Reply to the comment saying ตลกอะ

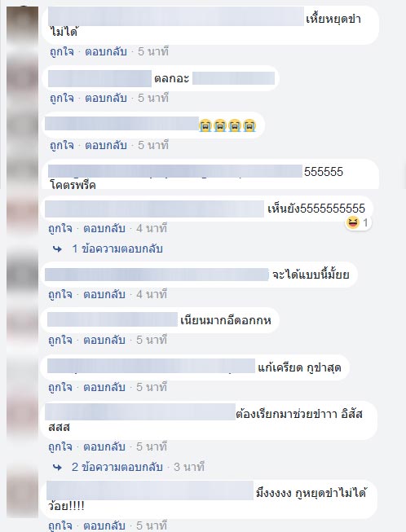[106, 99]
